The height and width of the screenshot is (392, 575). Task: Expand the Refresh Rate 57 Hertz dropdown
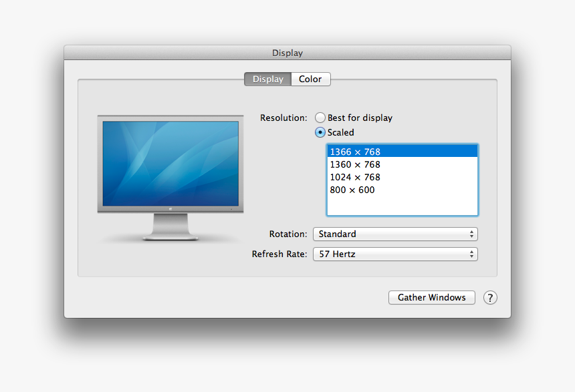(x=394, y=254)
